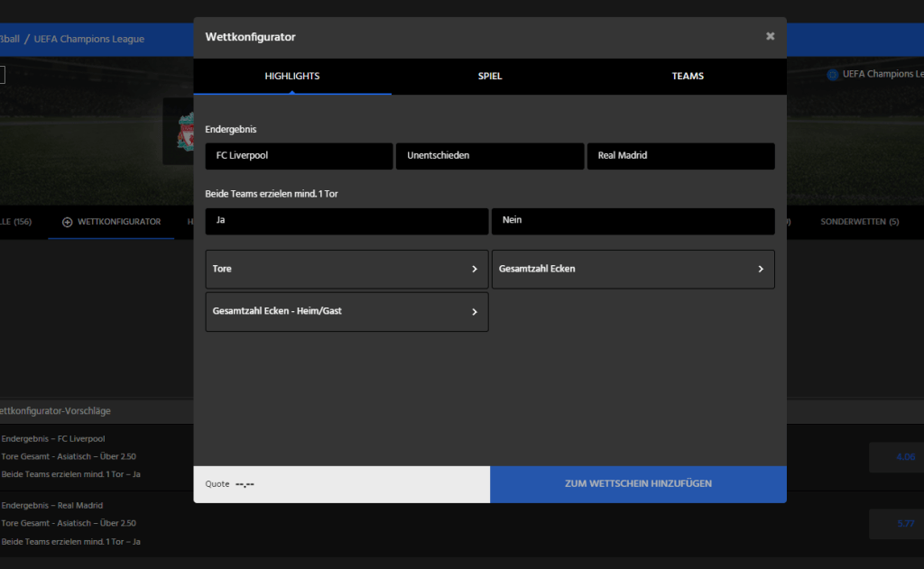This screenshot has width=924, height=569.
Task: Click the Wettkonfigurator dialog title
Action: [251, 37]
